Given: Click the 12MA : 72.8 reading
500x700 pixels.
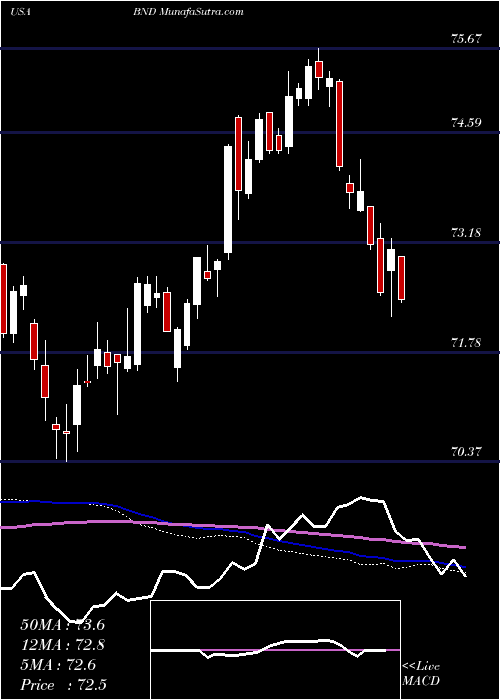Looking at the screenshot, I should point(62,645).
